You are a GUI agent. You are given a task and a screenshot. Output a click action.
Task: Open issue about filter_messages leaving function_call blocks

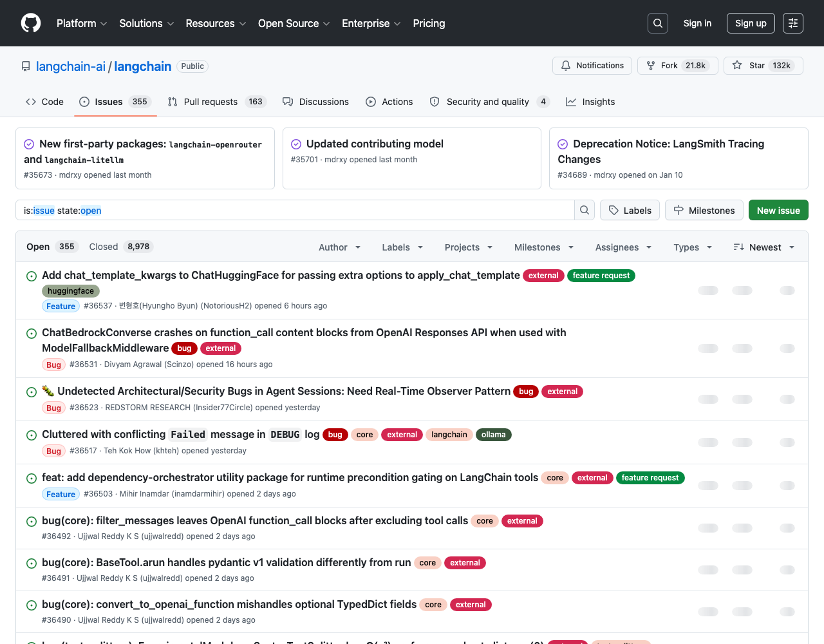(x=255, y=520)
